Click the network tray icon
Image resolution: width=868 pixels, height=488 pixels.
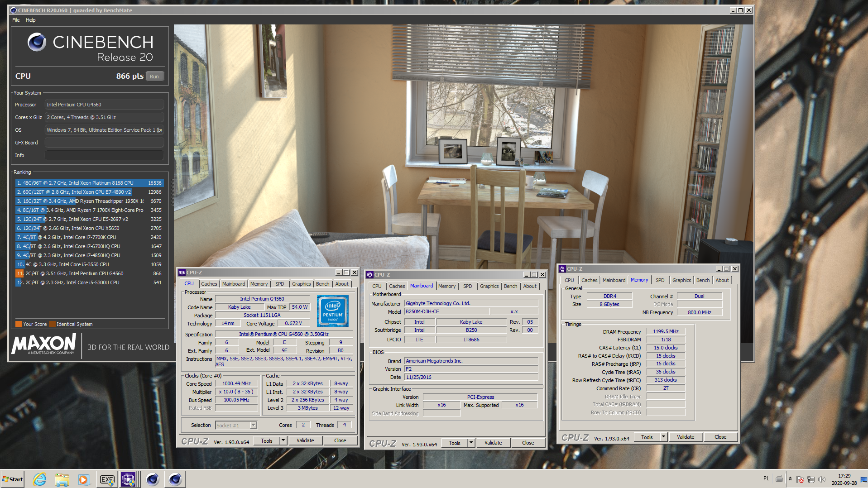click(x=811, y=479)
